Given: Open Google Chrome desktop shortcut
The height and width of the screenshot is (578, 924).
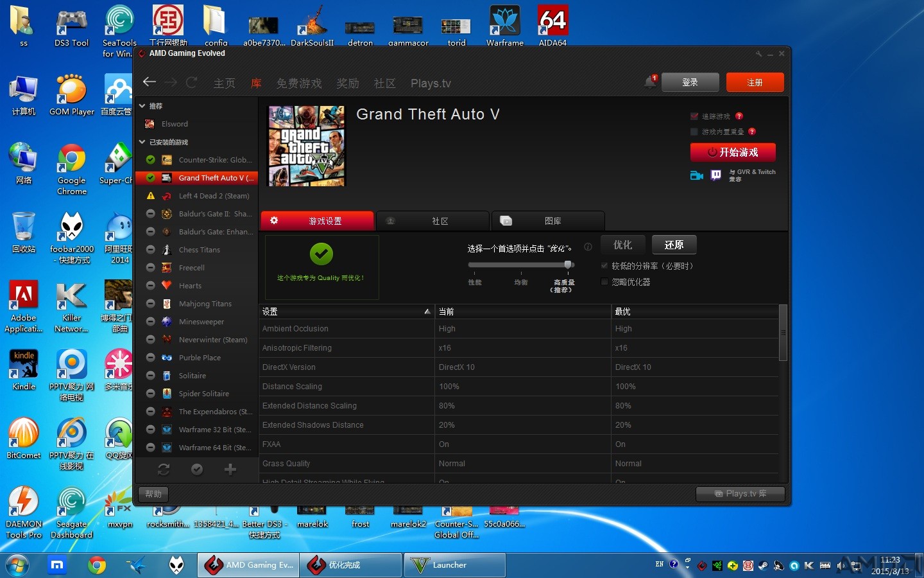Looking at the screenshot, I should tap(71, 170).
